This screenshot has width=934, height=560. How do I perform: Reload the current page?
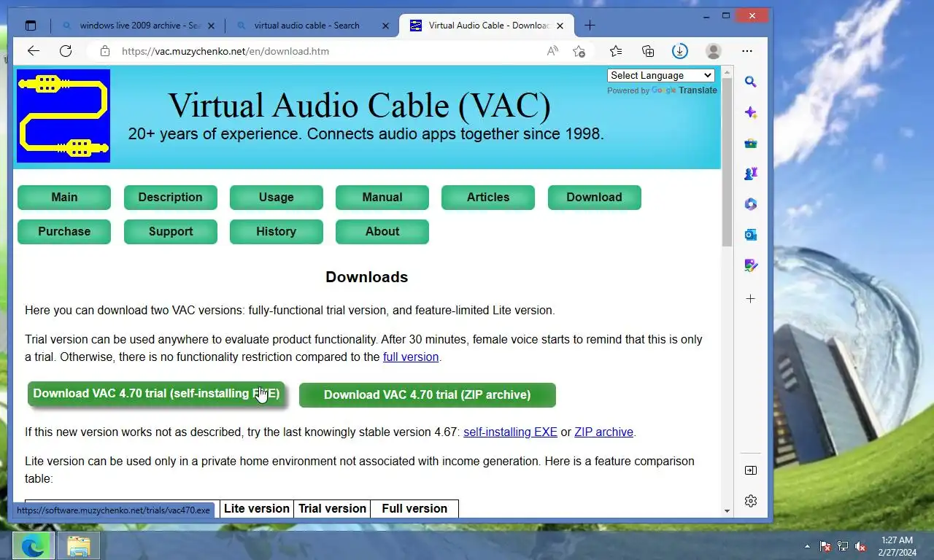click(66, 51)
